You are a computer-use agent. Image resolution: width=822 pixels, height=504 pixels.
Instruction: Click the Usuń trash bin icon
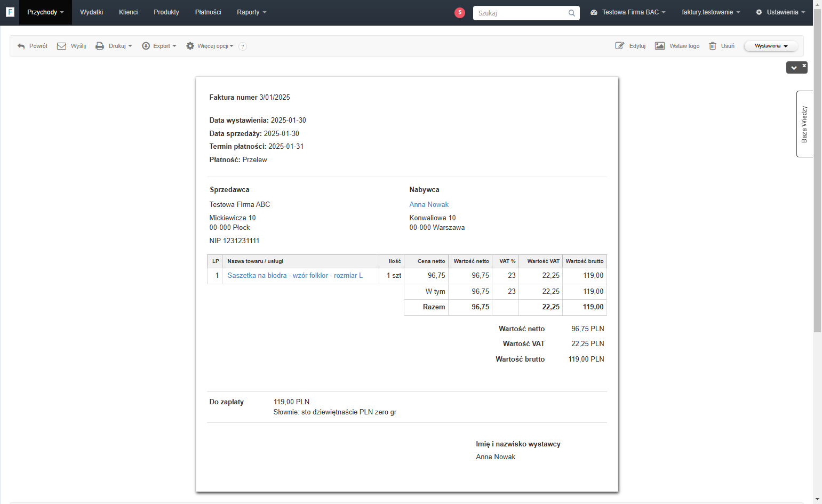(713, 46)
